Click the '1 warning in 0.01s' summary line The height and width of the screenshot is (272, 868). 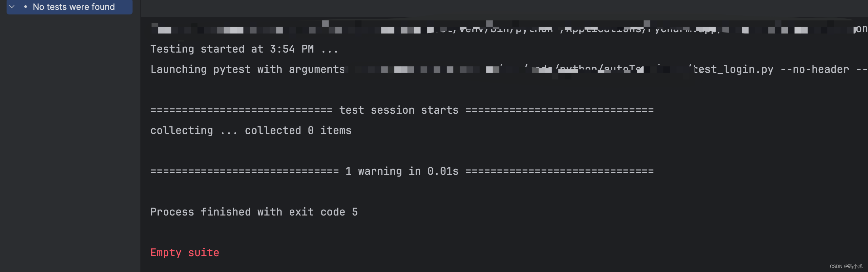pos(401,171)
